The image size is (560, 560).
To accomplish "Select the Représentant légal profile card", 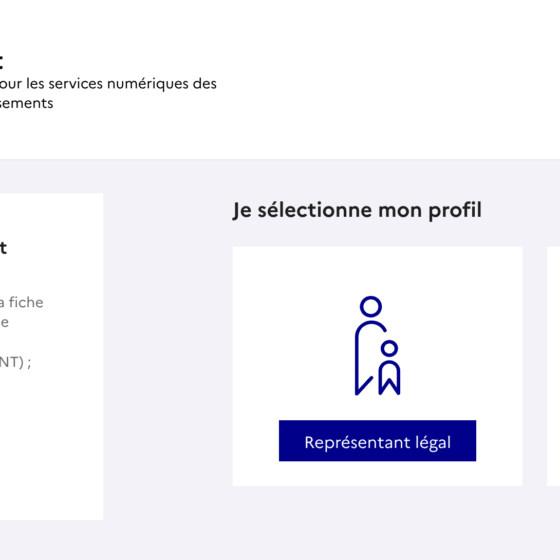I will pyautogui.click(x=378, y=366).
